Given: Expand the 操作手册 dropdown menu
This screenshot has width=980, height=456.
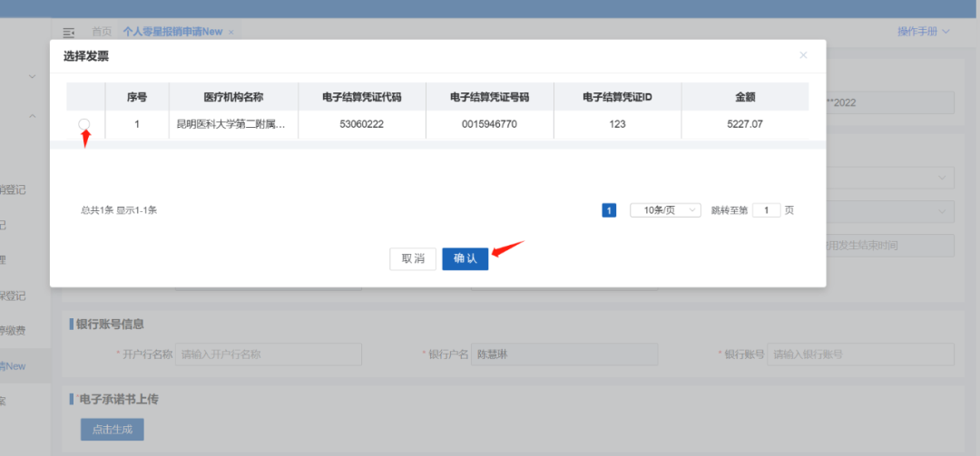Looking at the screenshot, I should point(923,32).
